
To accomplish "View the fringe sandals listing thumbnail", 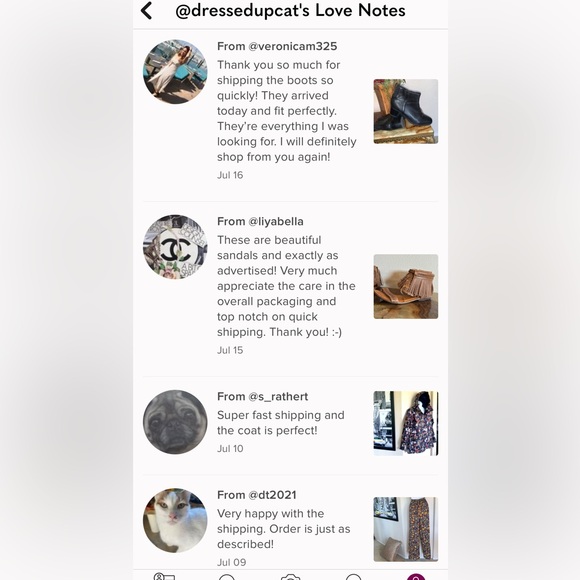I will coord(406,286).
